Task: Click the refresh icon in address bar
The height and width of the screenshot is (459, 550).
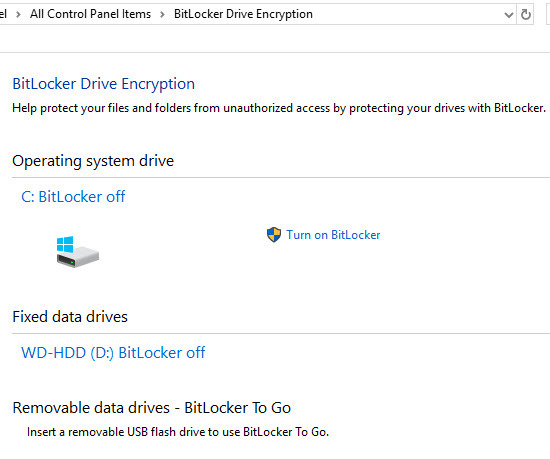Action: [525, 14]
